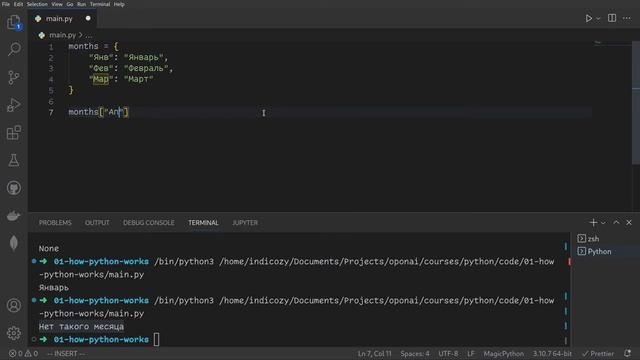
Task: Open notifications bell in status bar
Action: (x=627, y=353)
